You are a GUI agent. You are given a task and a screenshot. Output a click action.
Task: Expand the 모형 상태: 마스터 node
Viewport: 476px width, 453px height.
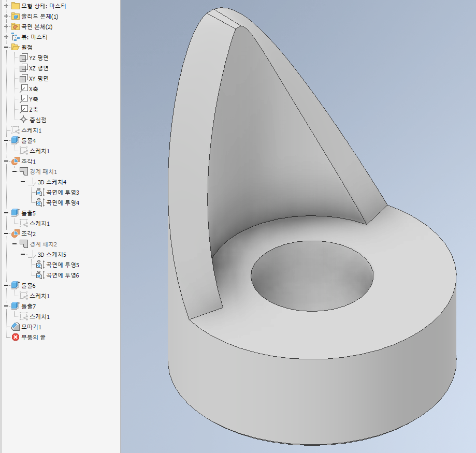pyautogui.click(x=6, y=6)
